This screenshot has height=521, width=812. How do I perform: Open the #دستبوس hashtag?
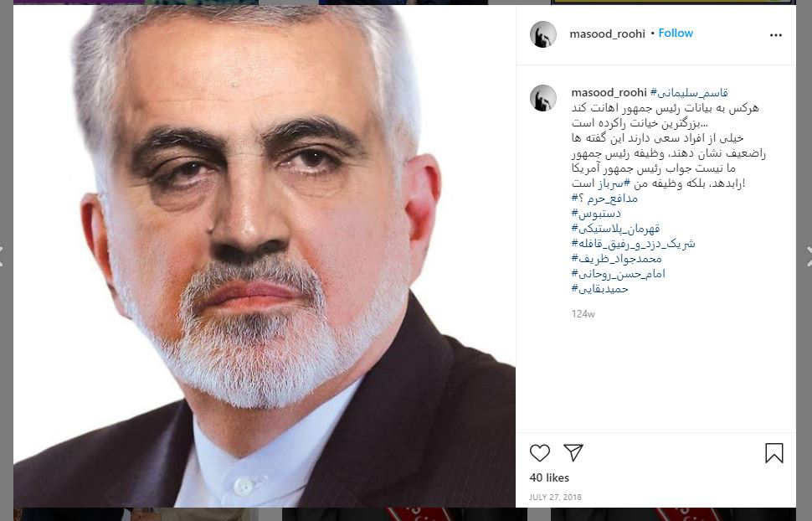(596, 213)
